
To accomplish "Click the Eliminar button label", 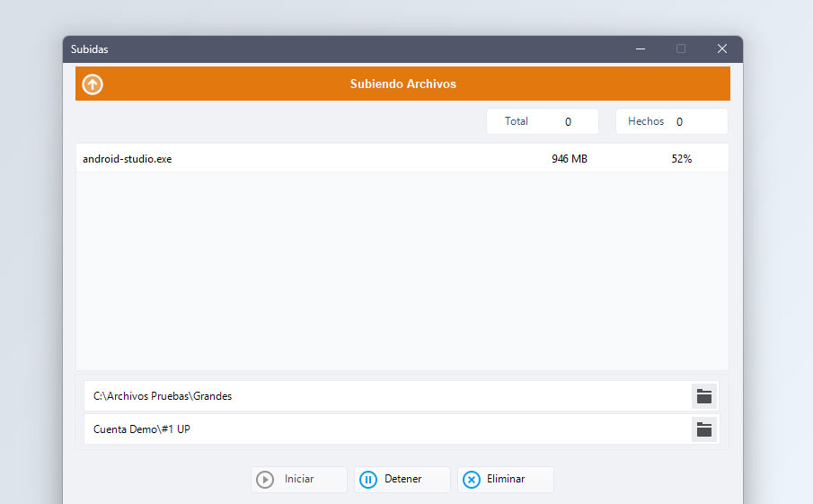I will 506,479.
